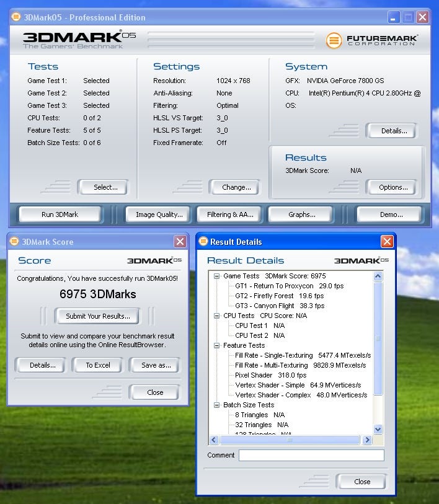Collapse the Batch Size Tests node
The height and width of the screenshot is (504, 439).
217,405
